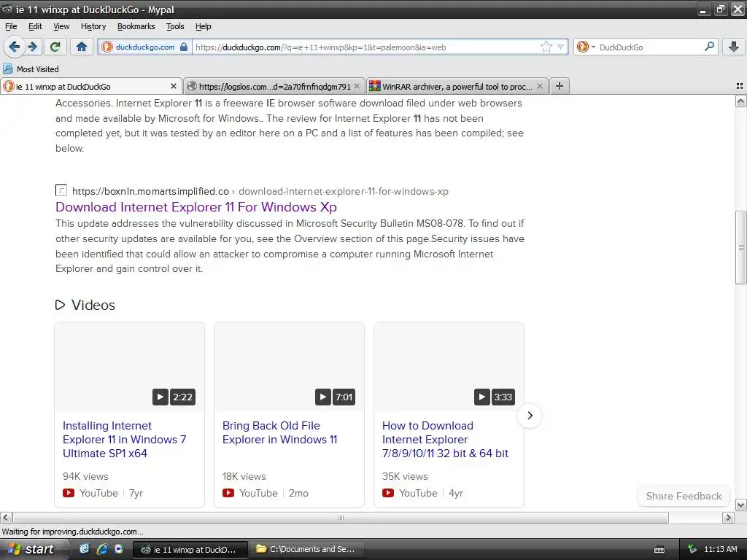Open the Edit menu
The image size is (747, 560).
pos(35,26)
